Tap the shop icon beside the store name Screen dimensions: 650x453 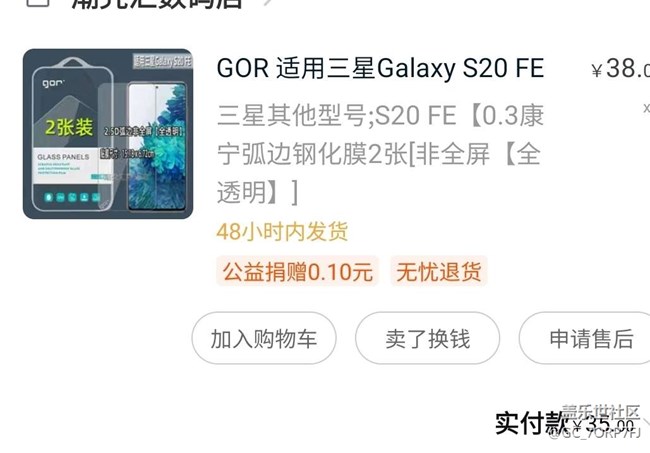[x=37, y=2]
